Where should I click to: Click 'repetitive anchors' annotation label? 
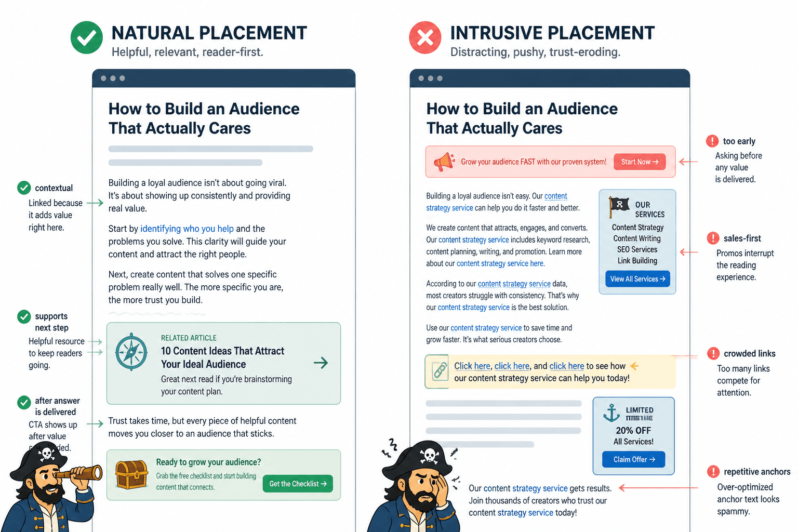pyautogui.click(x=757, y=472)
